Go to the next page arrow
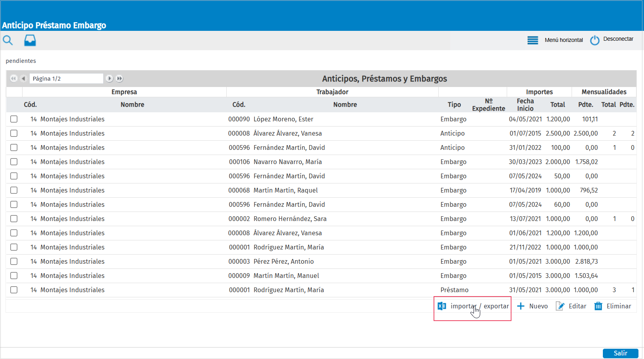The image size is (644, 359). [110, 79]
